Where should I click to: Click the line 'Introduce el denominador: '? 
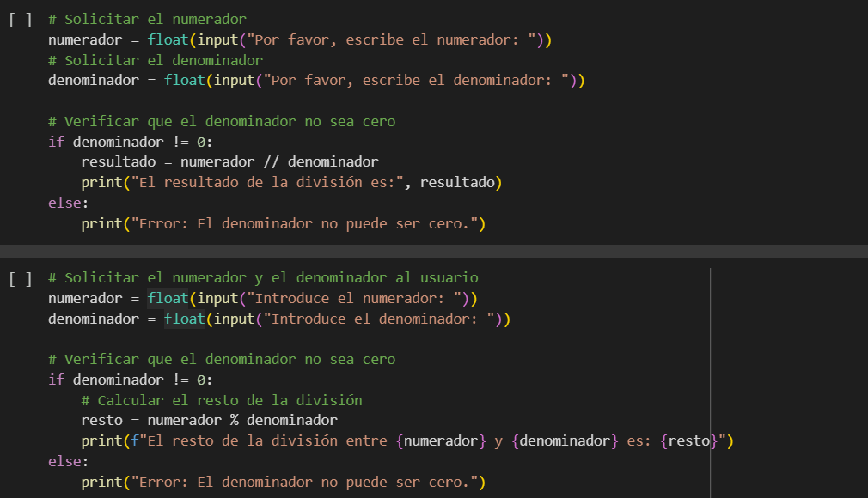[x=279, y=319]
